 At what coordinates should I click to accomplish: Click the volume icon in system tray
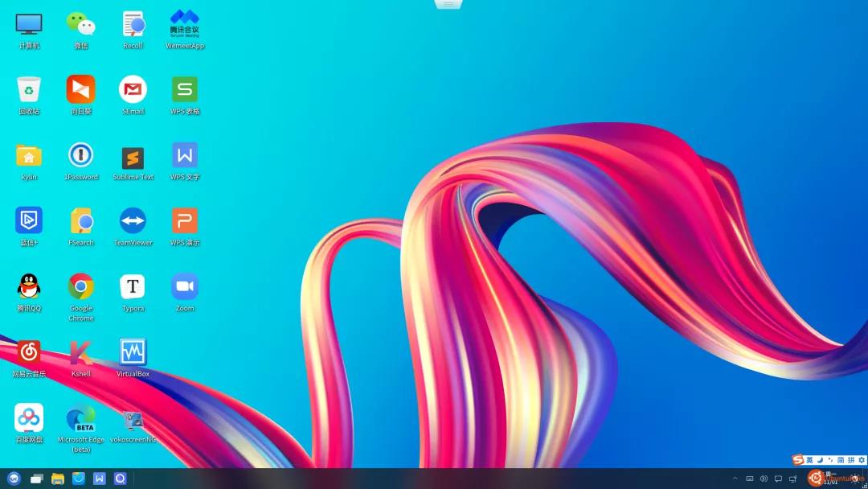pos(764,479)
